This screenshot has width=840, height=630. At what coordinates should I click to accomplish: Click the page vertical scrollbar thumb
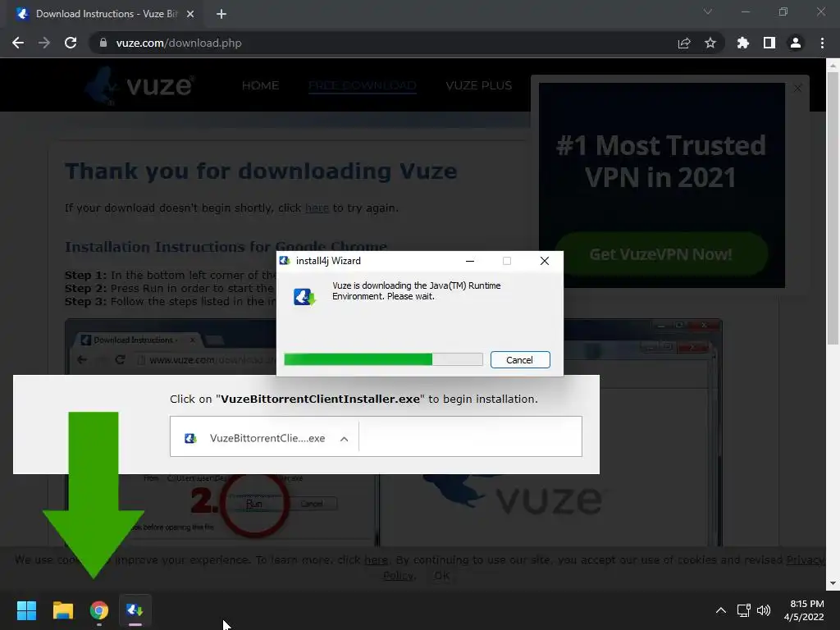pyautogui.click(x=833, y=208)
